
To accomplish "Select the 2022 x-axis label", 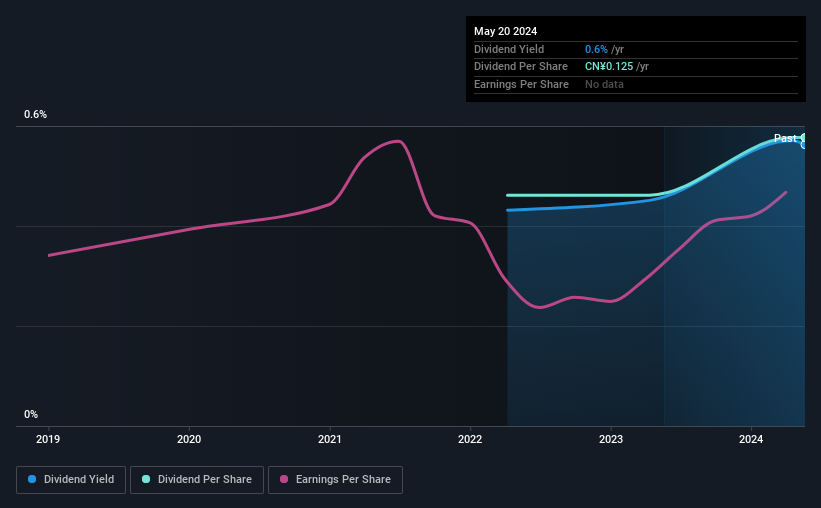I will (x=470, y=438).
